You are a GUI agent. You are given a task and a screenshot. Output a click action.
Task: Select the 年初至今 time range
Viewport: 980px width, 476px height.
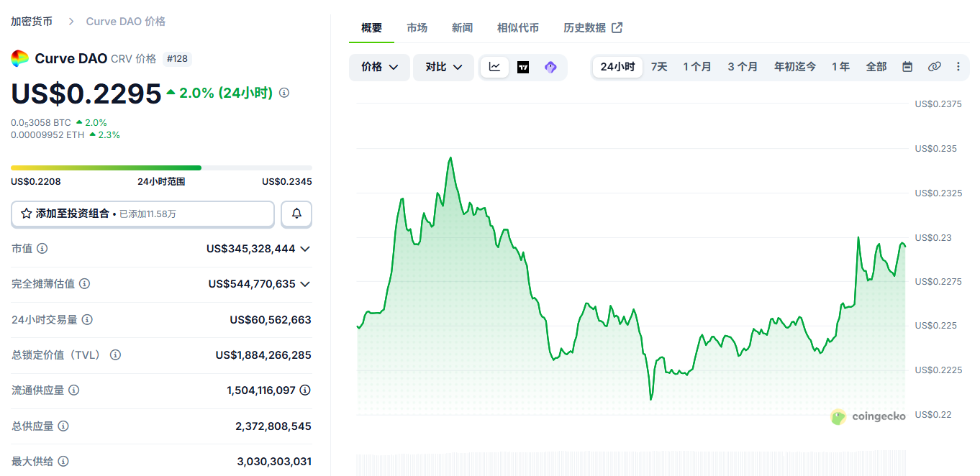[x=795, y=67]
